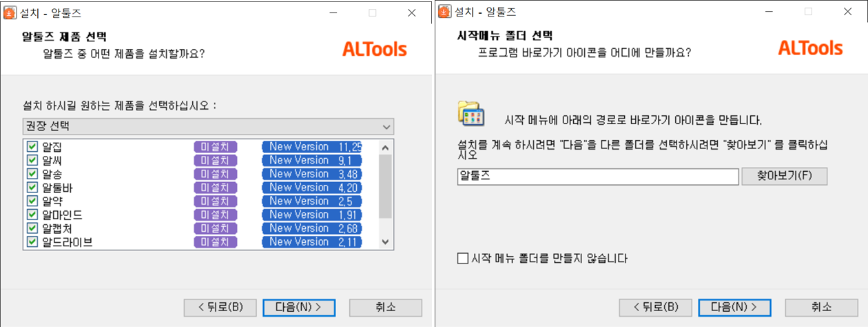Click the installer icon in left window title bar

[10, 12]
